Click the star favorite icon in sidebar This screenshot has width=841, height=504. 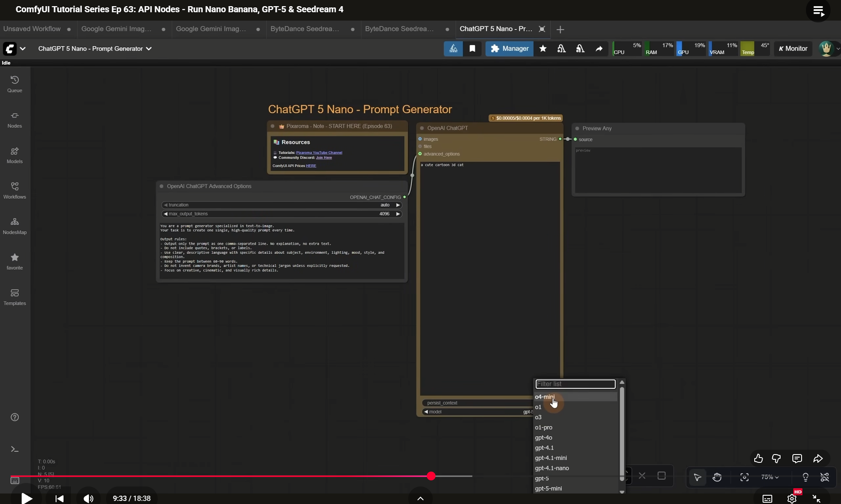14,261
